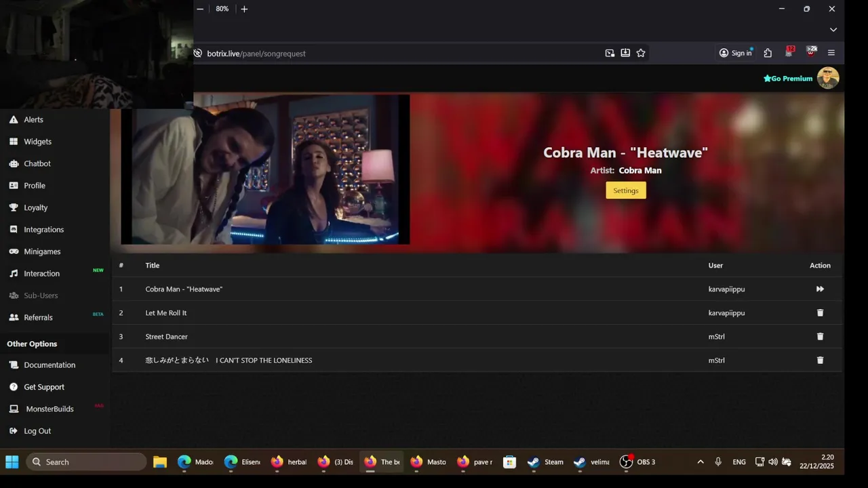This screenshot has width=868, height=488.
Task: Select the Cobra Man - "Heatwave" row title
Action: click(184, 289)
